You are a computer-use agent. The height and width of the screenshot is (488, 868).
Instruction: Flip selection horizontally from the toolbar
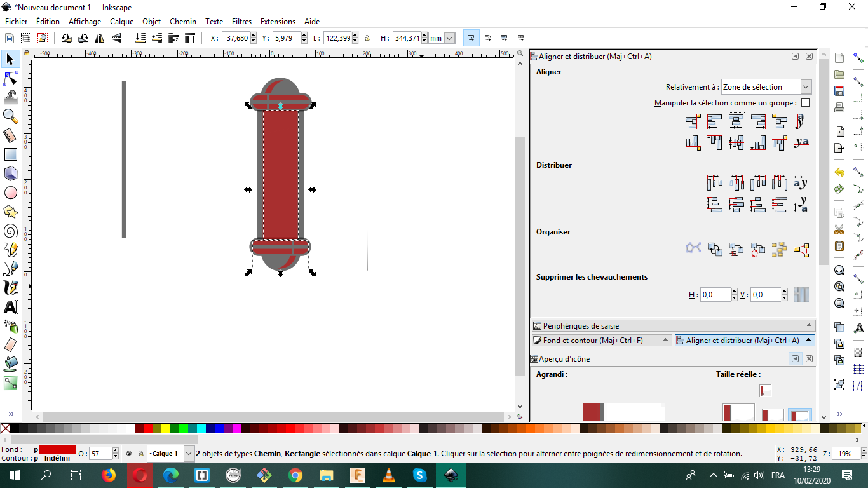tap(99, 38)
